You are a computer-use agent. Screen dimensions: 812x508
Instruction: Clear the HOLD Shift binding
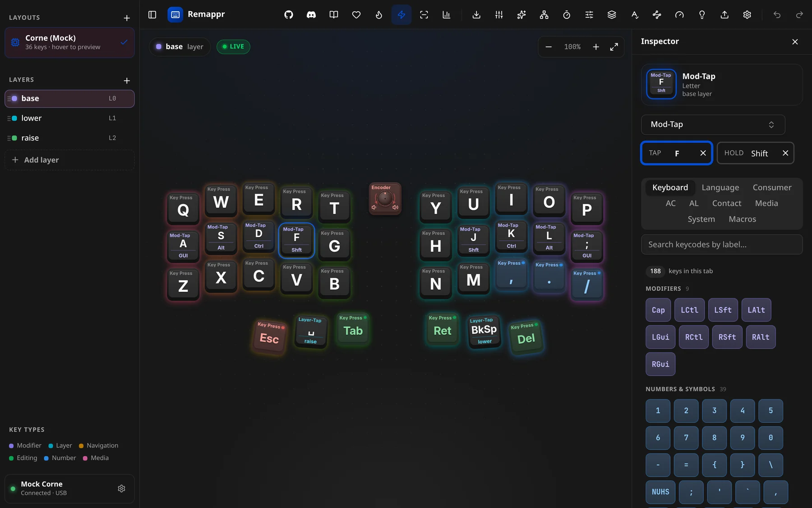785,153
